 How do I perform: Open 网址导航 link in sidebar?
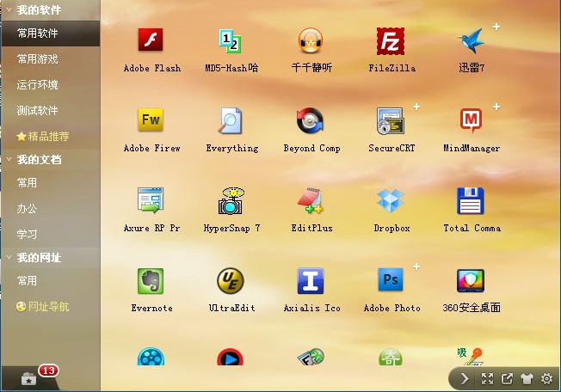pos(47,307)
